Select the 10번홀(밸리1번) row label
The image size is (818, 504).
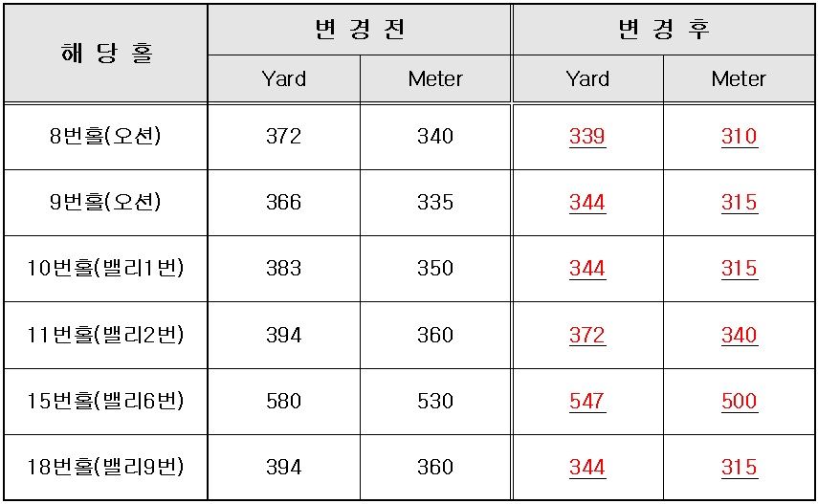pos(105,268)
